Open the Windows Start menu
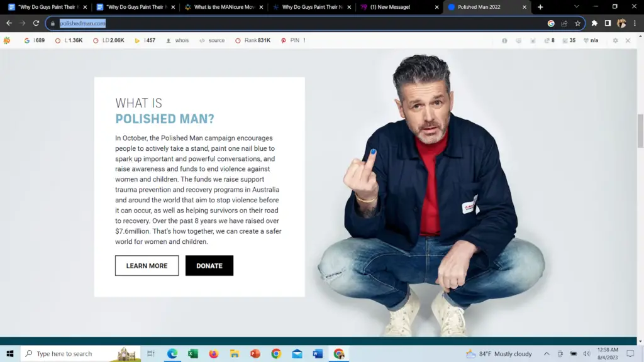Viewport: 644px width, 362px height. coord(10,353)
